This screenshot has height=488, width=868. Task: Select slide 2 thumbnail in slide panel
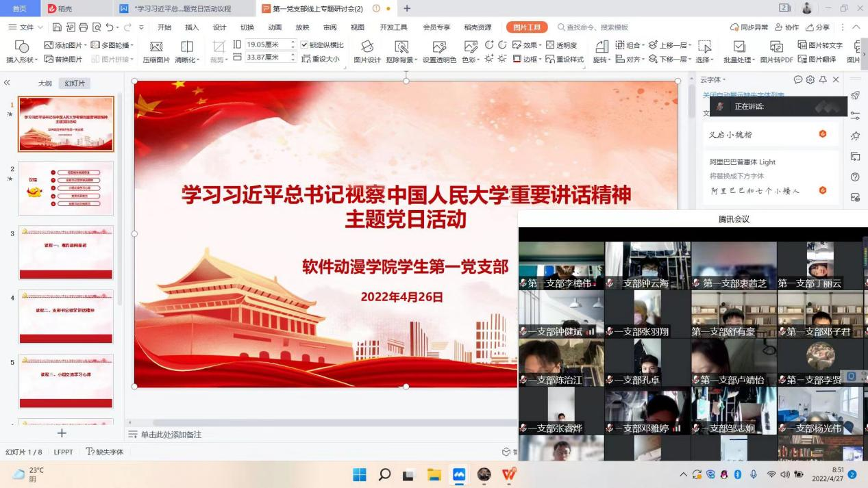66,188
